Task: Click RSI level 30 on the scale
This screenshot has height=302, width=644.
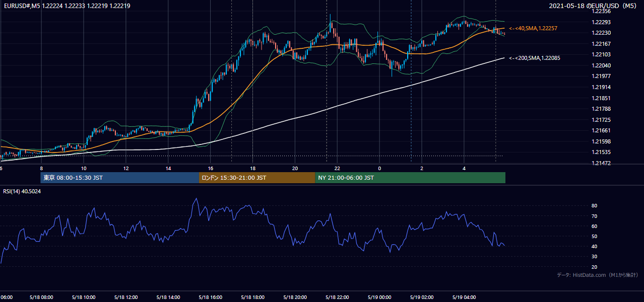Action: 595,256
